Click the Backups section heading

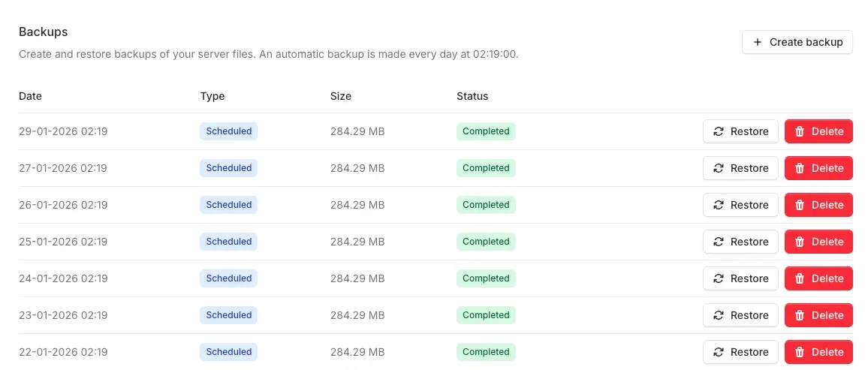44,32
